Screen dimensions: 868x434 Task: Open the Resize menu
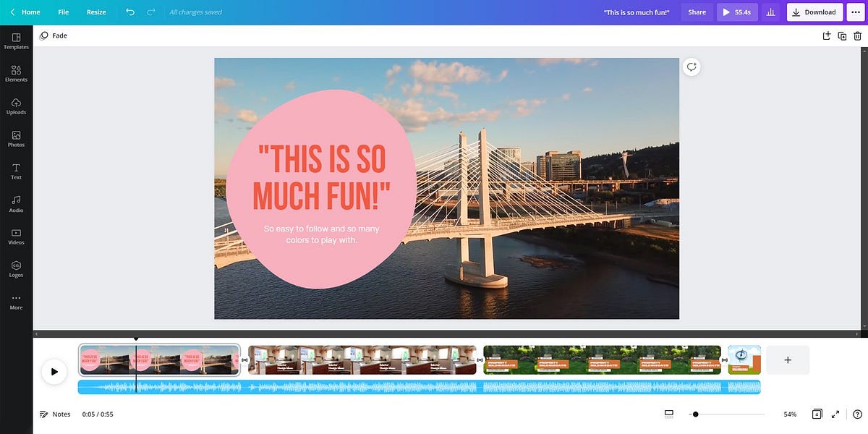tap(95, 12)
